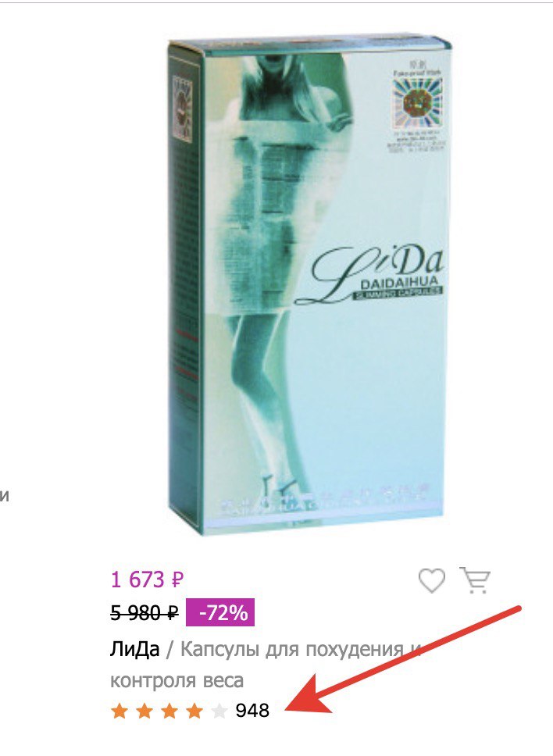Add product to favorites with heart icon
Viewport: 553px width, 756px height.
pyautogui.click(x=431, y=580)
